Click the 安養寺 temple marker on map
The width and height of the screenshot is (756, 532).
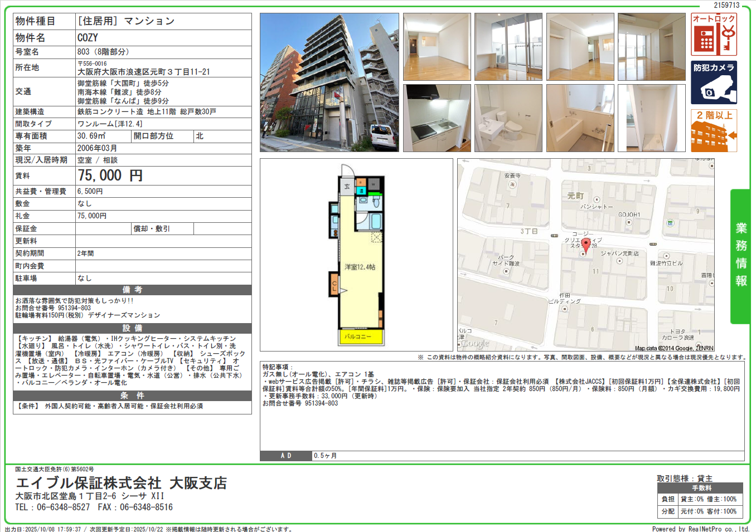(512, 184)
